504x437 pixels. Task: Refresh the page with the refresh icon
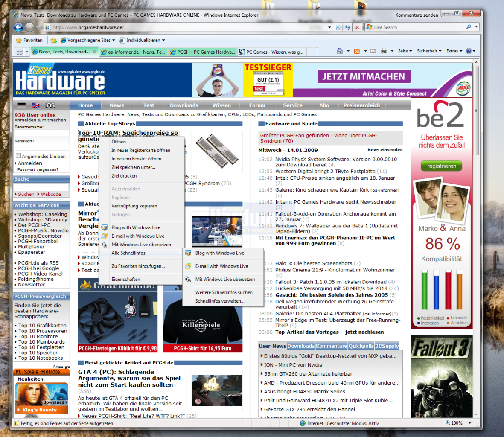coord(347,28)
